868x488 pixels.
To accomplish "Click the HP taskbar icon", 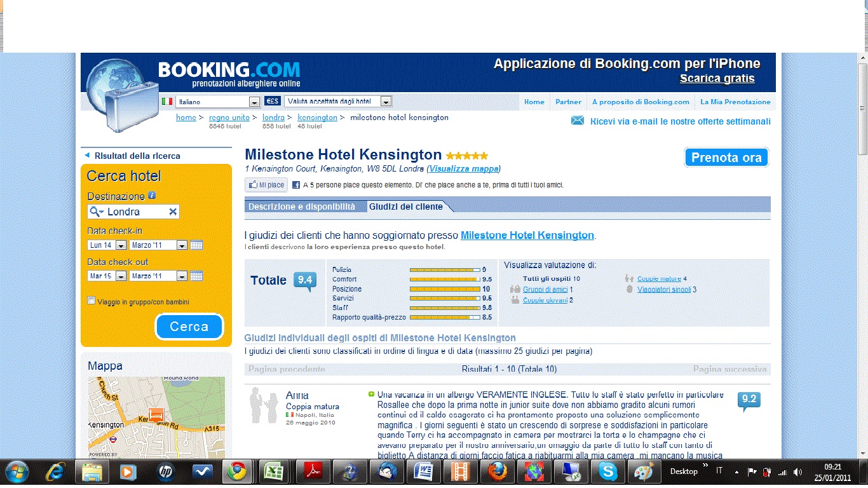I will (165, 472).
